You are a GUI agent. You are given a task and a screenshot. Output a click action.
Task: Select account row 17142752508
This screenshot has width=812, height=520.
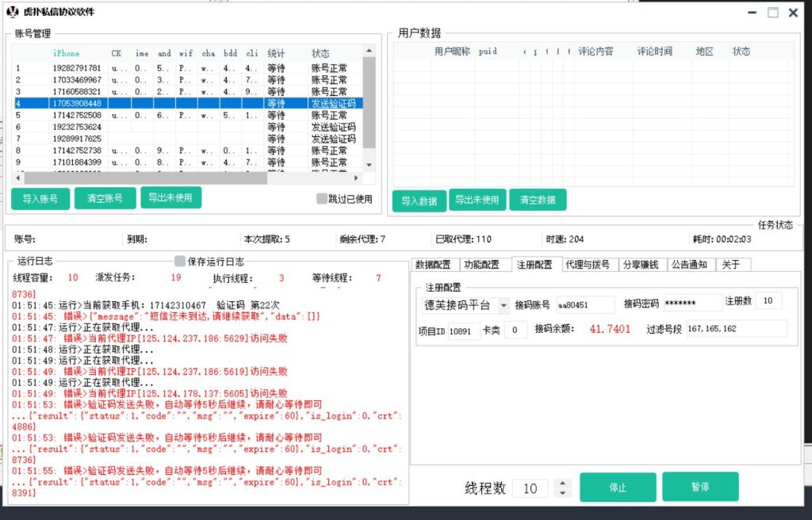76,115
